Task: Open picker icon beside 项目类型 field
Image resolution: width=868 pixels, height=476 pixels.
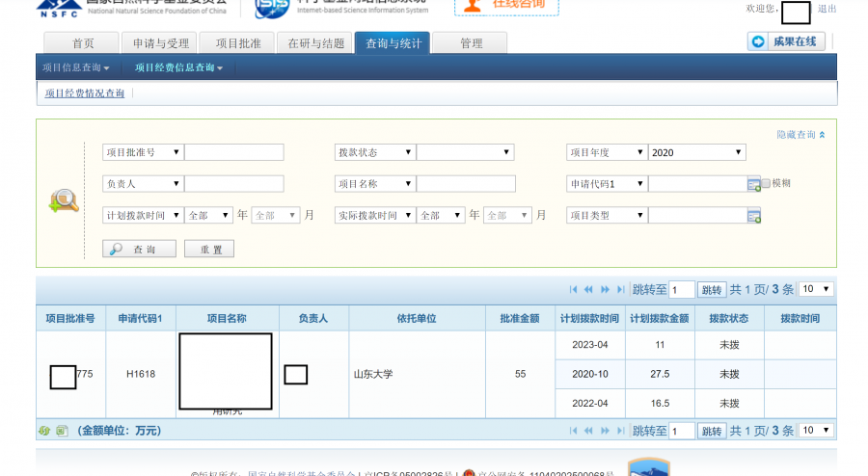Action: coord(753,216)
